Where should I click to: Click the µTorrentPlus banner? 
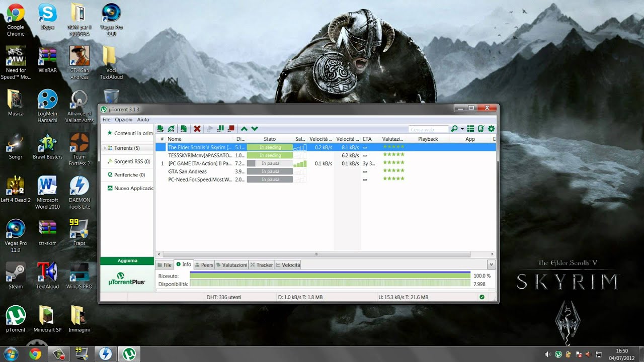tap(127, 278)
